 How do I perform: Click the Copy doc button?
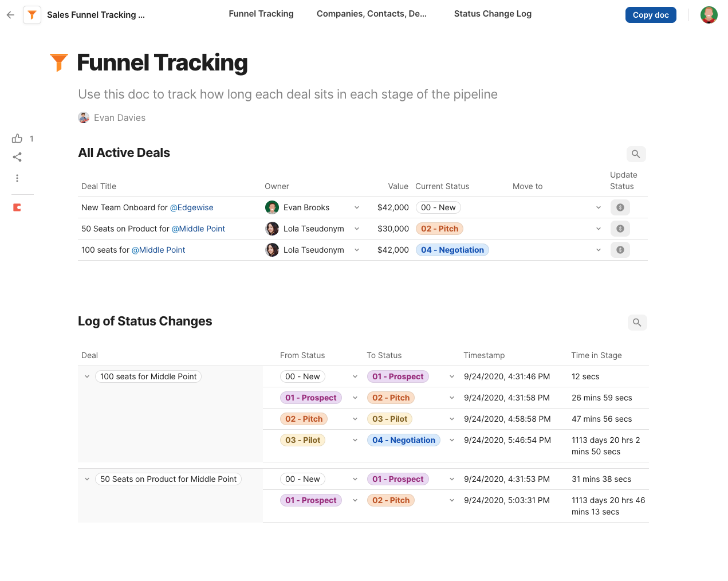pyautogui.click(x=650, y=15)
